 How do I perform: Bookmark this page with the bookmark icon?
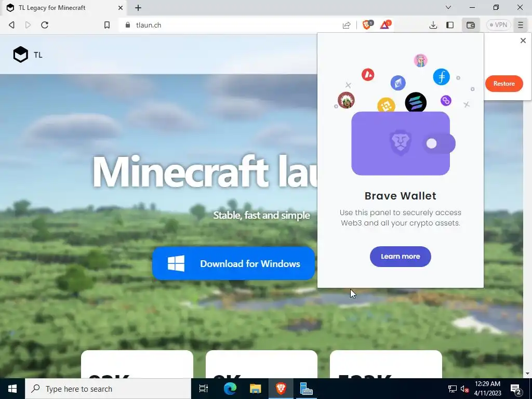pos(107,25)
